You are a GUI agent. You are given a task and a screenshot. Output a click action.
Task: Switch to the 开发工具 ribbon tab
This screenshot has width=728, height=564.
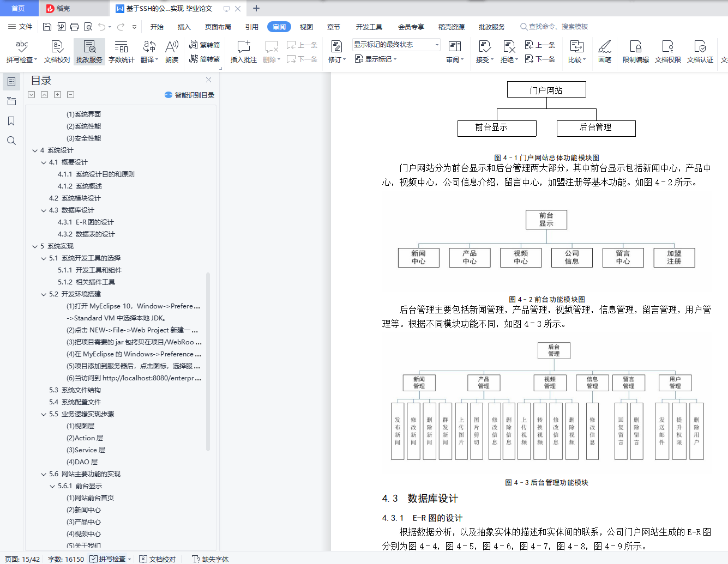[x=369, y=27]
